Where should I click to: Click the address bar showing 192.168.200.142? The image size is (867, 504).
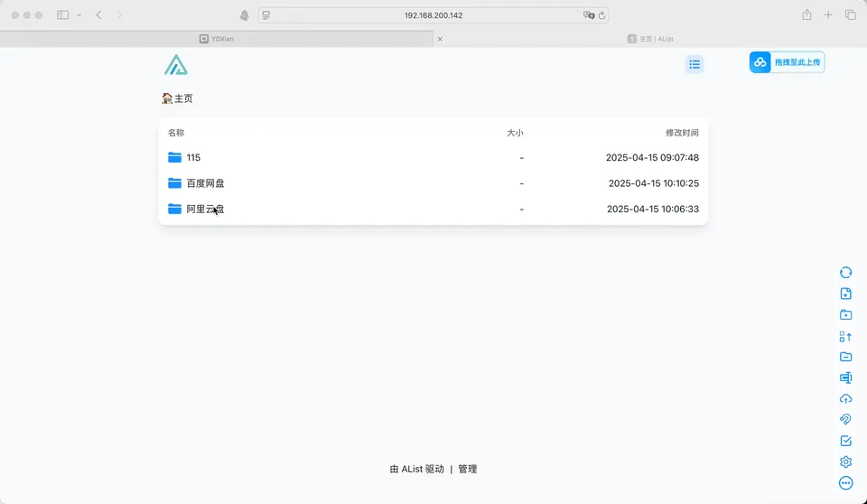(x=433, y=15)
